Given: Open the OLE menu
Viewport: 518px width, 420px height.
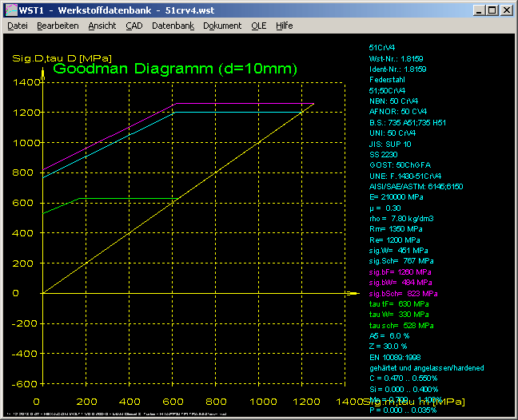Looking at the screenshot, I should tap(259, 26).
